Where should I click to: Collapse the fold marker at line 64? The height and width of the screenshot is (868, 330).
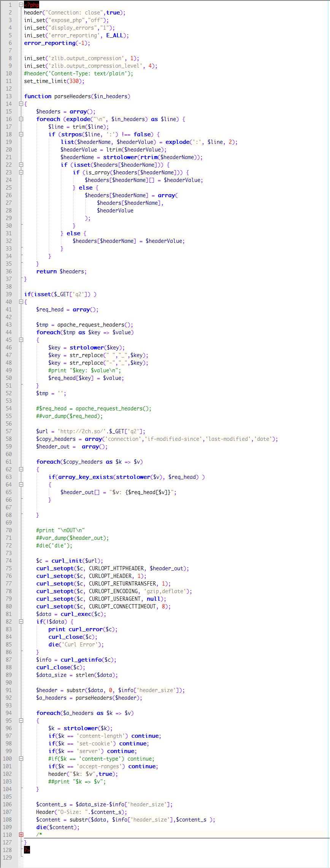[x=21, y=485]
